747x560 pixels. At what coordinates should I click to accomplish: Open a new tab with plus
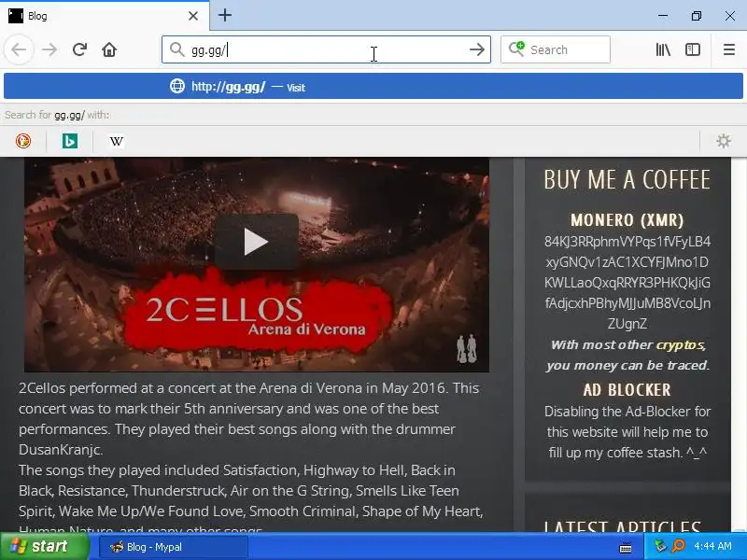coord(225,15)
